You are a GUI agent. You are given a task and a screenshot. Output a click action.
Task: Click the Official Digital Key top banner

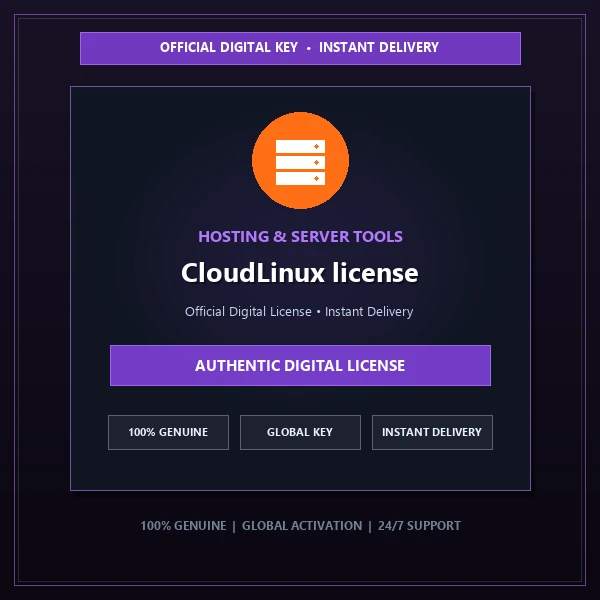coord(300,48)
